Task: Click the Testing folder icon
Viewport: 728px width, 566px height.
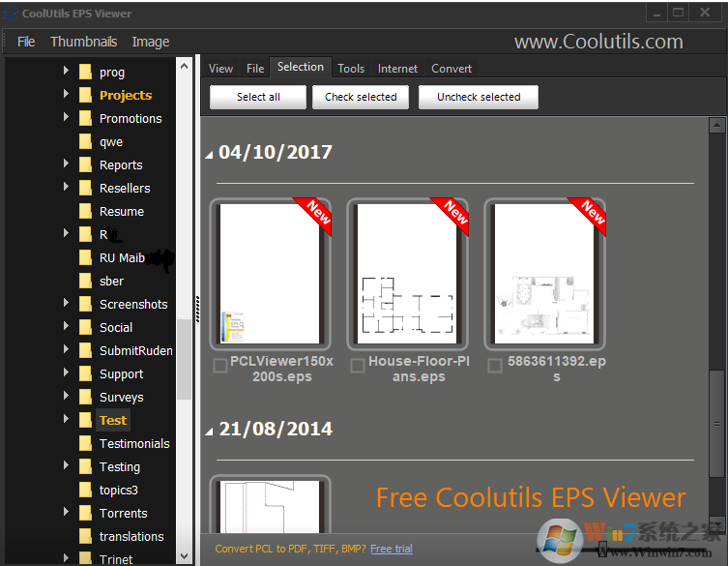Action: (x=85, y=467)
